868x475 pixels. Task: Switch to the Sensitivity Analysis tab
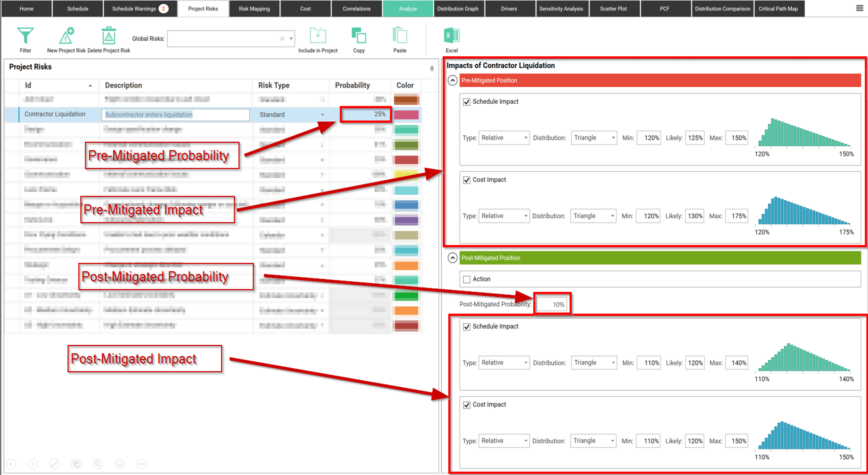click(561, 8)
